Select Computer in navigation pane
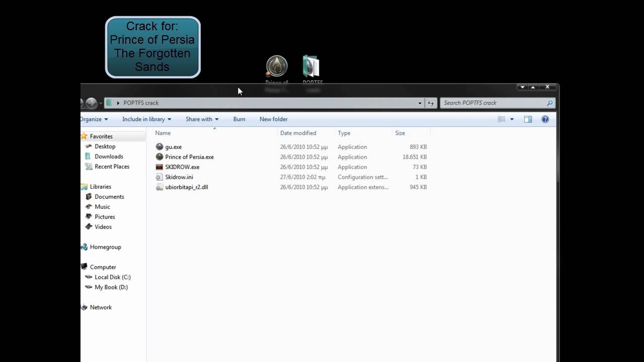 (x=103, y=267)
